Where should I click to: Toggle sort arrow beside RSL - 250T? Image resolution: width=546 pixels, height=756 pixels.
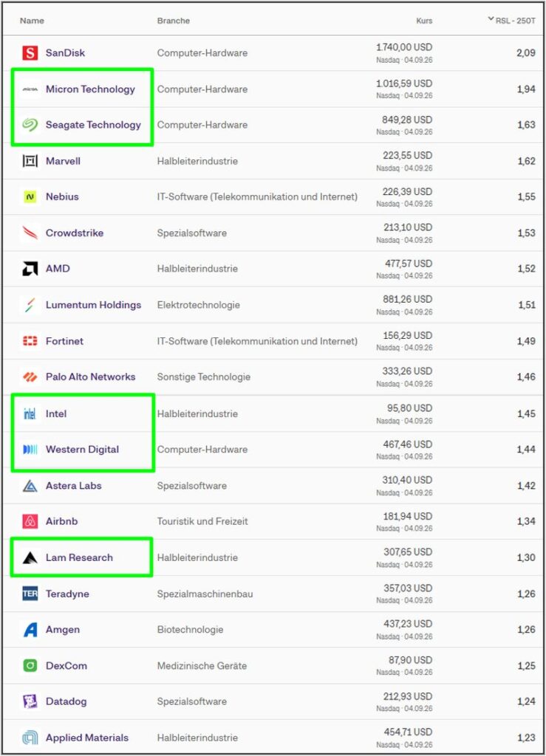coord(491,19)
